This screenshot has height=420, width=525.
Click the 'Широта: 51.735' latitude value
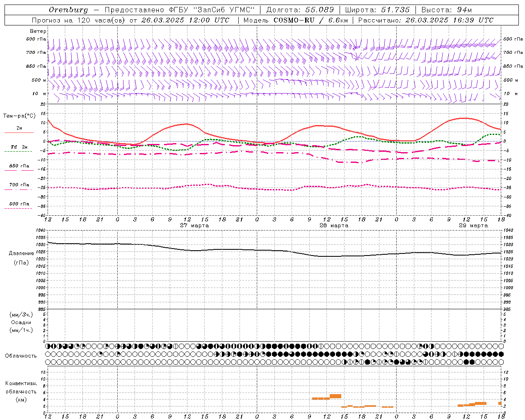[x=377, y=10]
